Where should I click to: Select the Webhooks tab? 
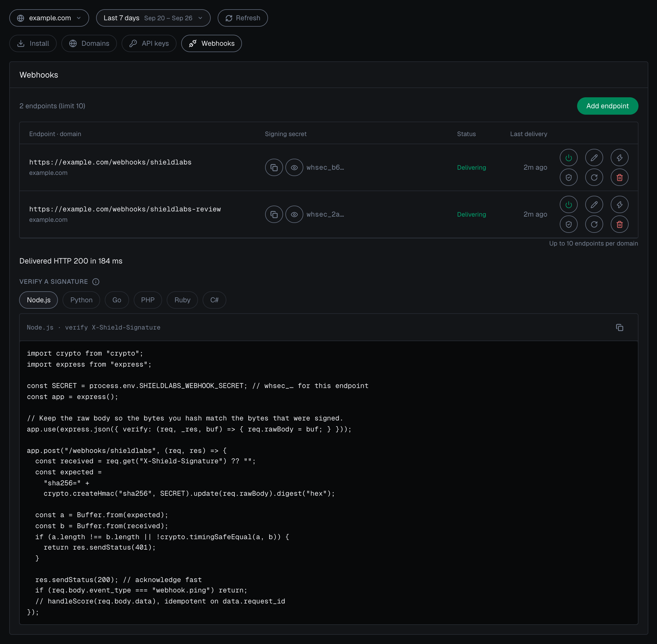[211, 43]
